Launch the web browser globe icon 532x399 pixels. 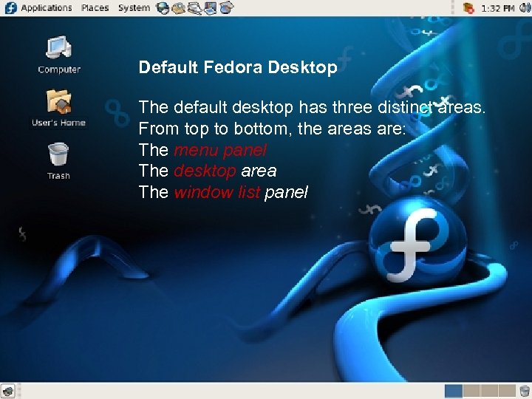[x=163, y=8]
